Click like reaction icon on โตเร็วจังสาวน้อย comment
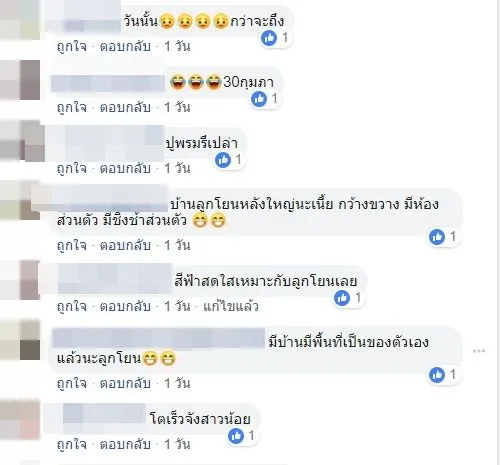Image resolution: width=500 pixels, height=465 pixels. coord(236,436)
